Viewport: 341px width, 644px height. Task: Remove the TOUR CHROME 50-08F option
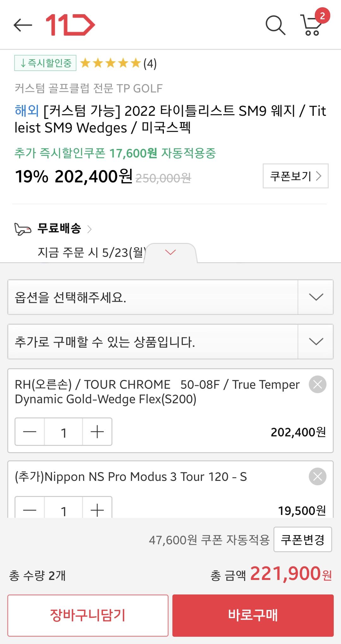click(317, 384)
